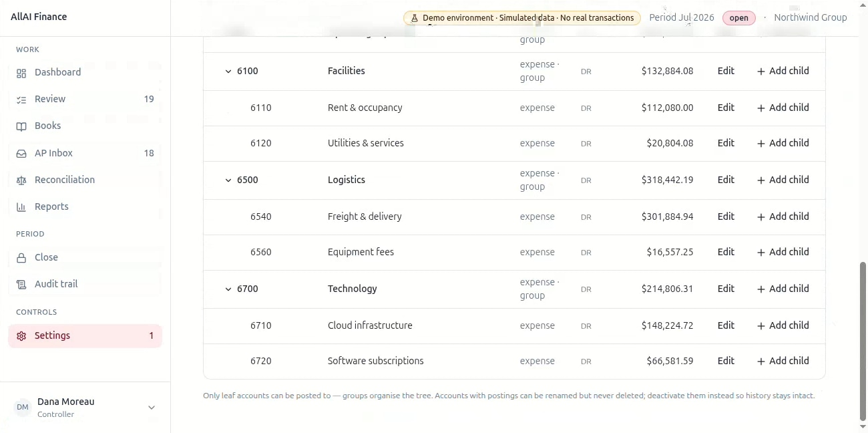Add child under 6110 Rent & occupancy
The width and height of the screenshot is (868, 433).
783,108
